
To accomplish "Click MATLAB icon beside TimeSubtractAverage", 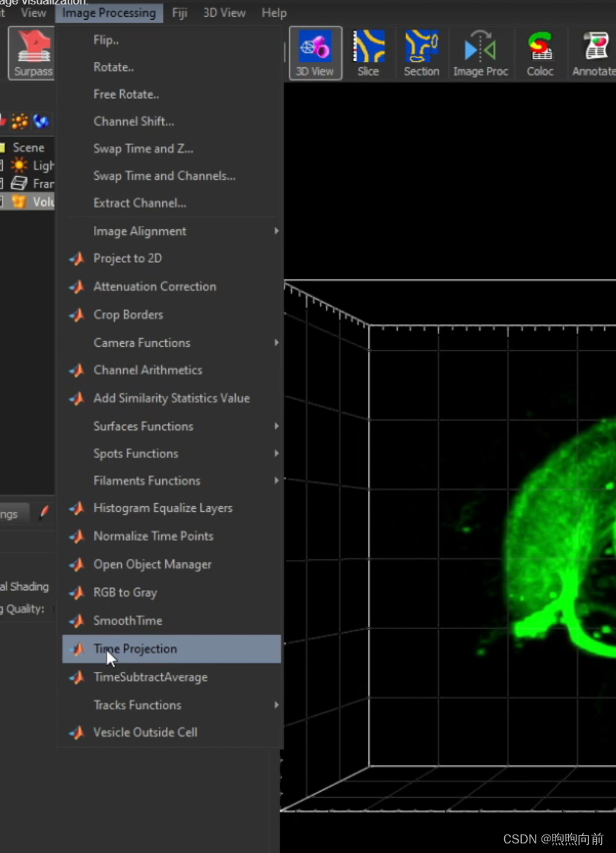I will [x=77, y=677].
